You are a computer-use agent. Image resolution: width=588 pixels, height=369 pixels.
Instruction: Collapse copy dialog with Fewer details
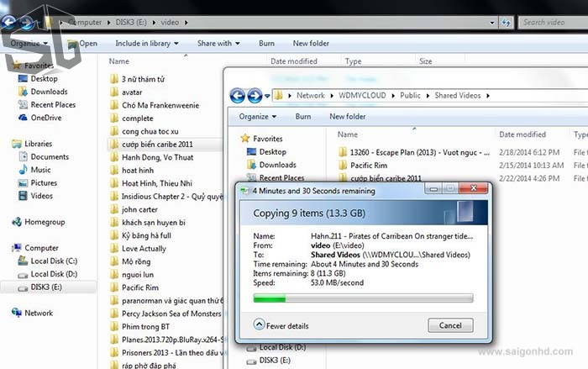pyautogui.click(x=281, y=325)
